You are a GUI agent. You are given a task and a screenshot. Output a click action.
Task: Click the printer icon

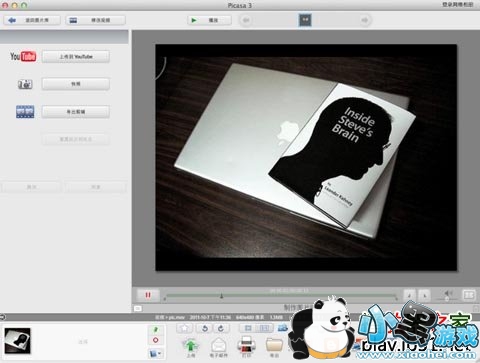(x=246, y=345)
